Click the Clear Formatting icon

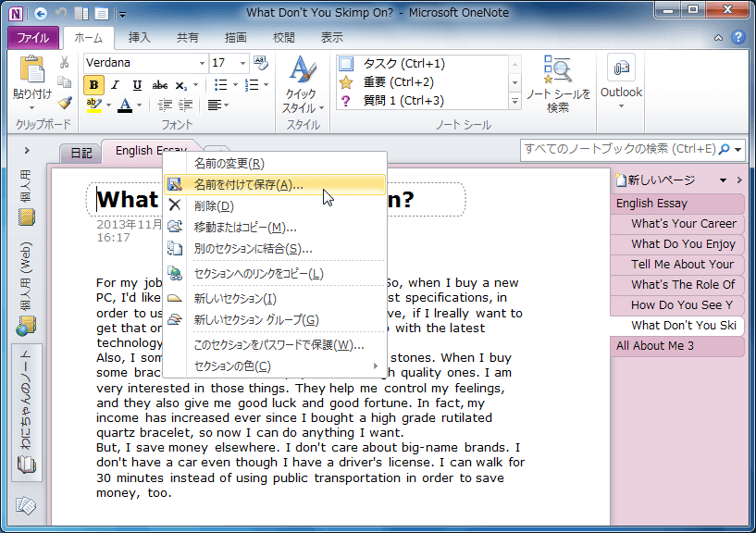click(261, 63)
